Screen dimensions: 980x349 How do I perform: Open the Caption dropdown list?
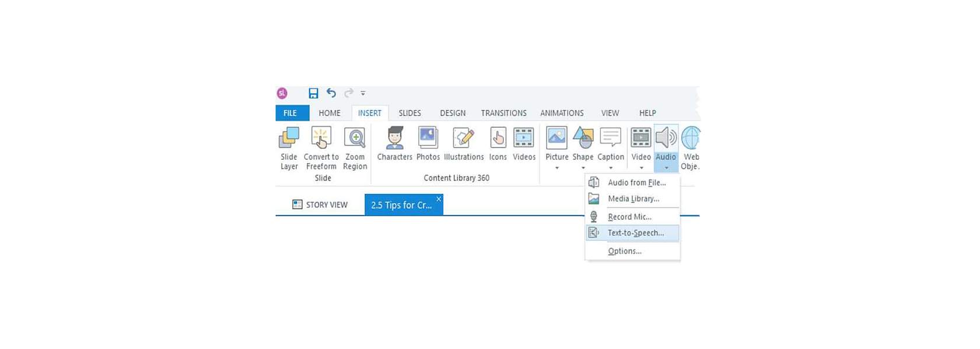coord(611,168)
